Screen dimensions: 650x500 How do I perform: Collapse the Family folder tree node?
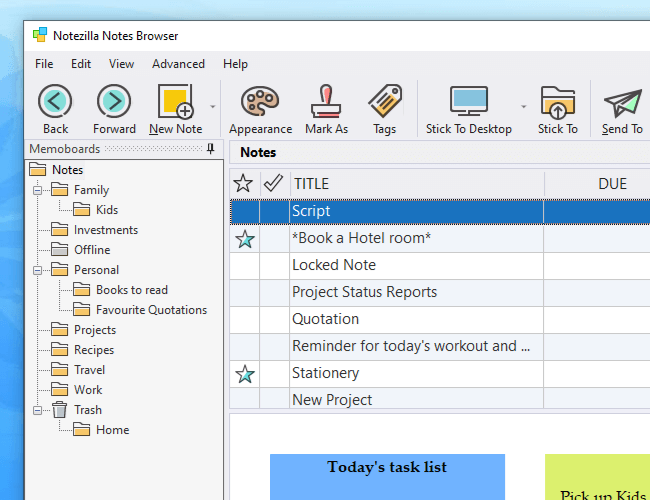tap(39, 190)
